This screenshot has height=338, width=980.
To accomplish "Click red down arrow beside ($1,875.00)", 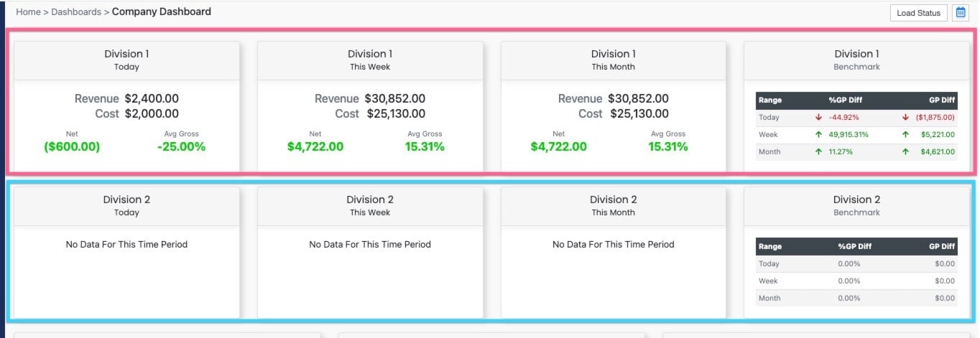I will click(x=905, y=117).
